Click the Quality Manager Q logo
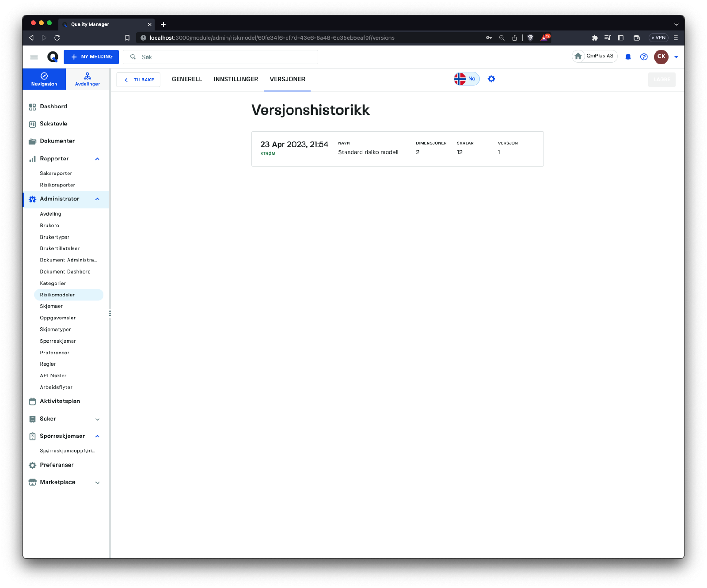Viewport: 707px width, 588px height. 53,57
